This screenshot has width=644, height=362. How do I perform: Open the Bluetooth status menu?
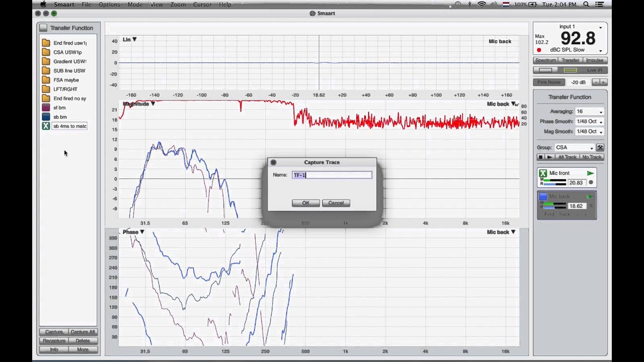pyautogui.click(x=469, y=4)
